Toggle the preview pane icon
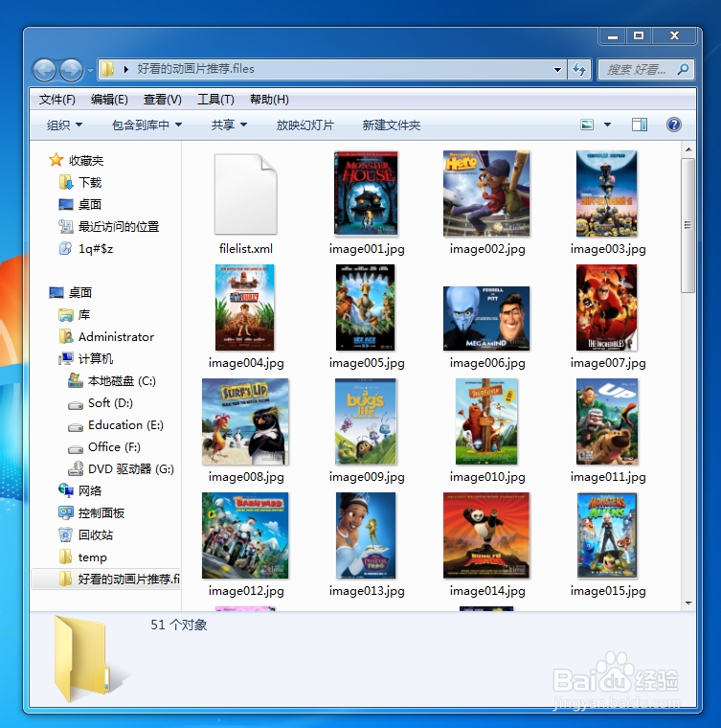721x728 pixels. point(640,125)
